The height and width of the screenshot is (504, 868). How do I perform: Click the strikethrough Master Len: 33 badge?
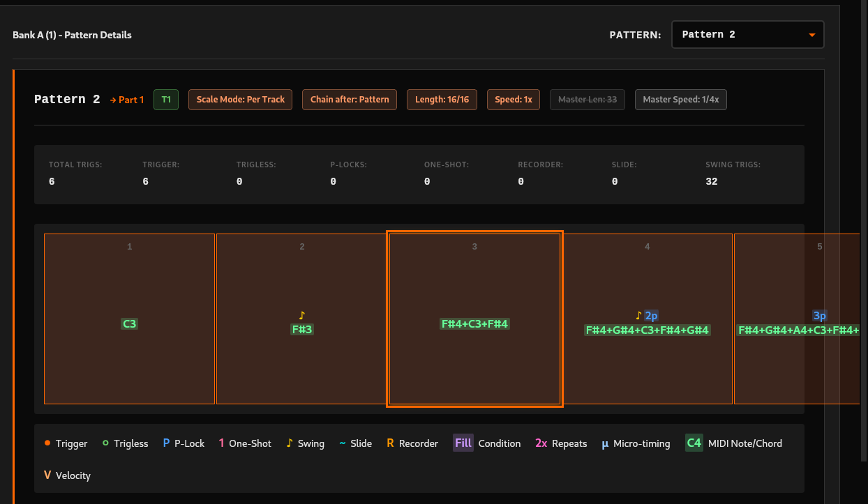pyautogui.click(x=588, y=100)
